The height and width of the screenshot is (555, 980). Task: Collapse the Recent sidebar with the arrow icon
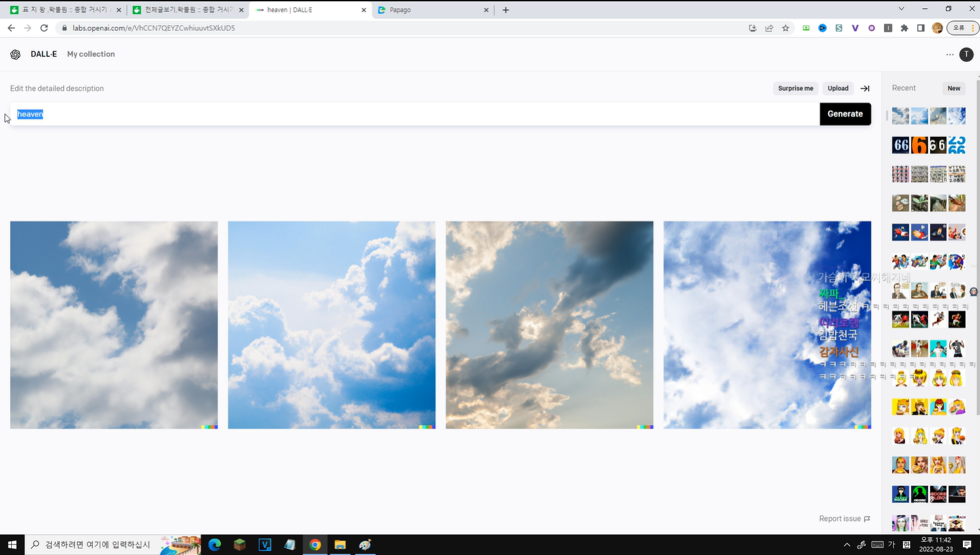tap(865, 88)
